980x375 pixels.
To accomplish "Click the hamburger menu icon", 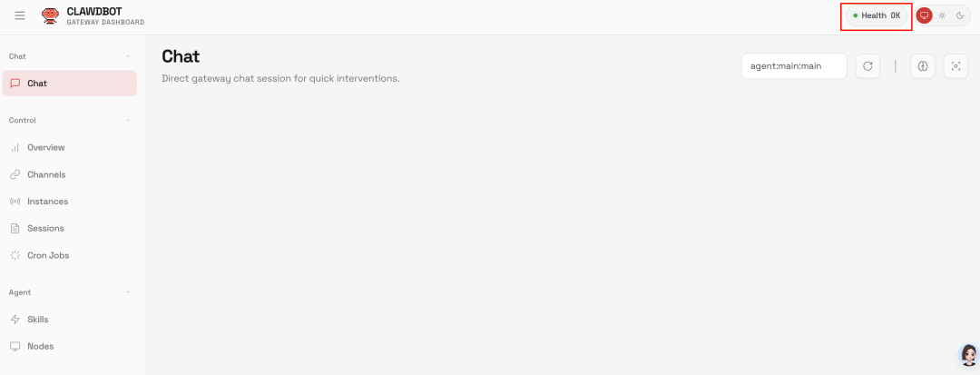I will [20, 15].
